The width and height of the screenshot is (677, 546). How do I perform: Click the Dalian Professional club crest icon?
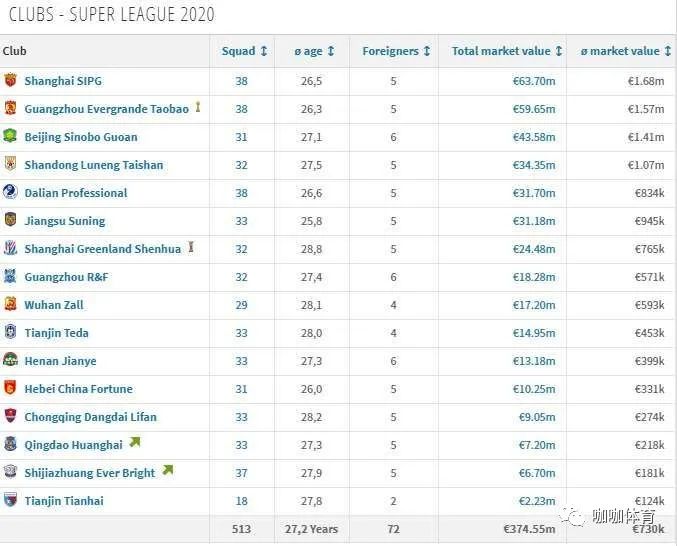point(10,193)
